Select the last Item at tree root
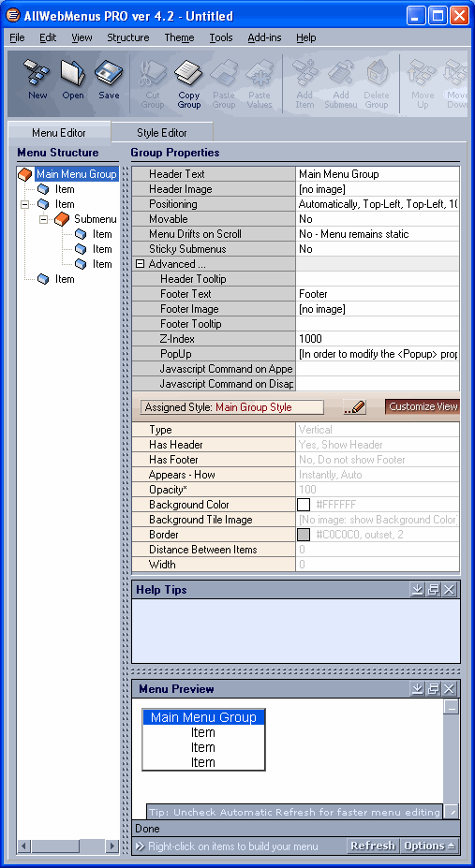Screen dimensions: 475x868 tap(65, 279)
